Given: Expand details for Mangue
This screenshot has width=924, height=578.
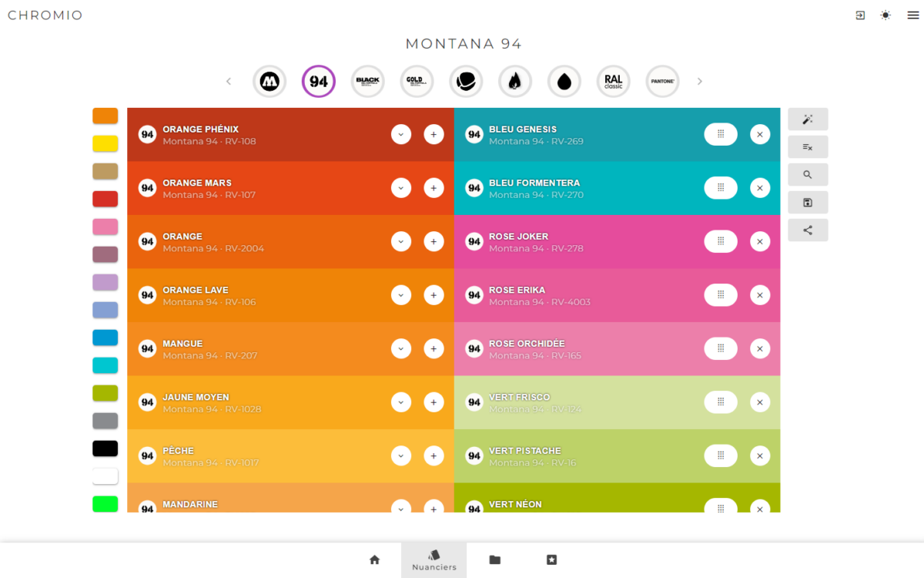Looking at the screenshot, I should click(x=401, y=348).
